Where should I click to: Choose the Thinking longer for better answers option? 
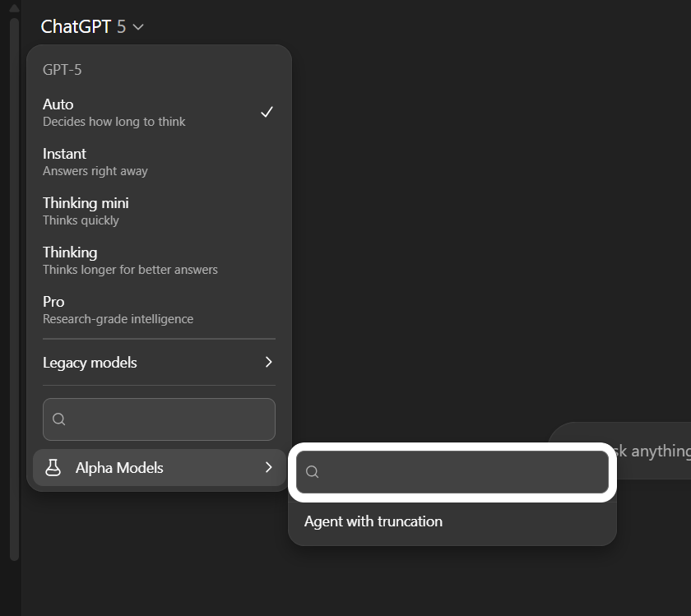point(159,261)
